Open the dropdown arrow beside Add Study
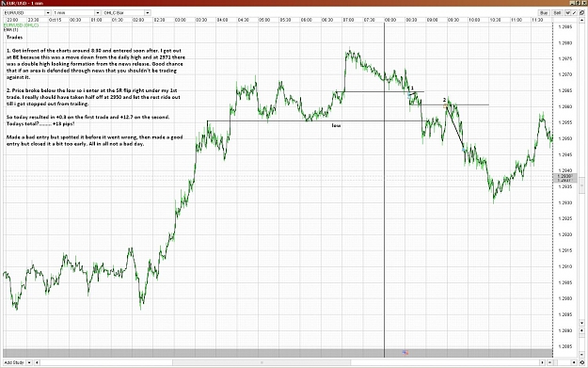The height and width of the screenshot is (368, 588). tap(28, 362)
